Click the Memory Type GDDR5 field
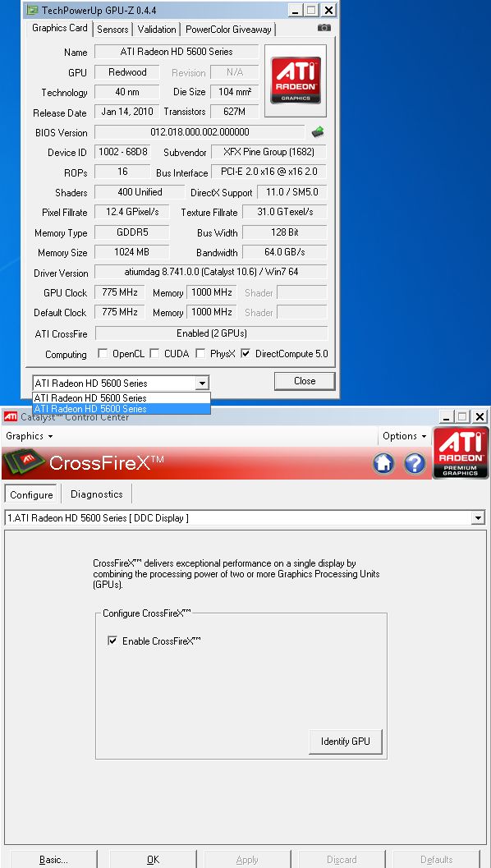 point(131,232)
